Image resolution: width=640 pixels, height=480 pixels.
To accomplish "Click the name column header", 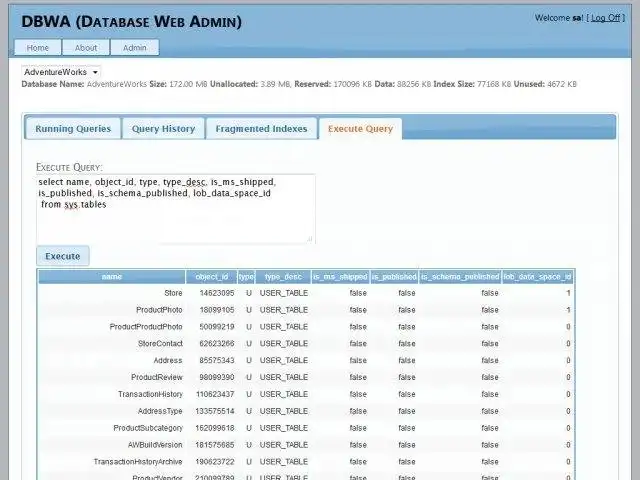I will click(x=112, y=277).
